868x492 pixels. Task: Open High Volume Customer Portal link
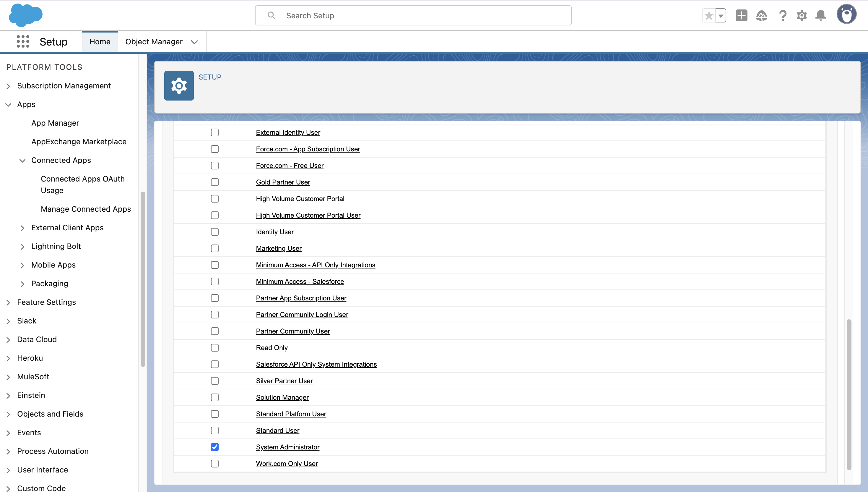tap(300, 199)
